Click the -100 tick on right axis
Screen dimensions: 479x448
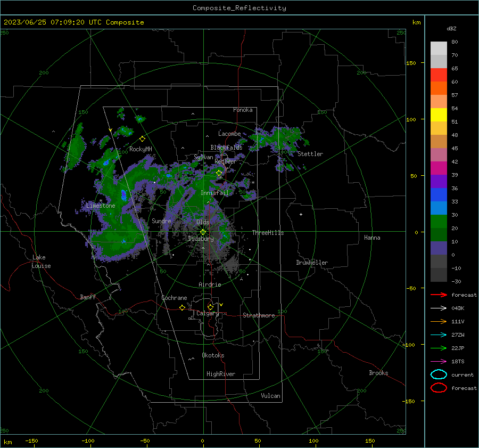(x=409, y=345)
